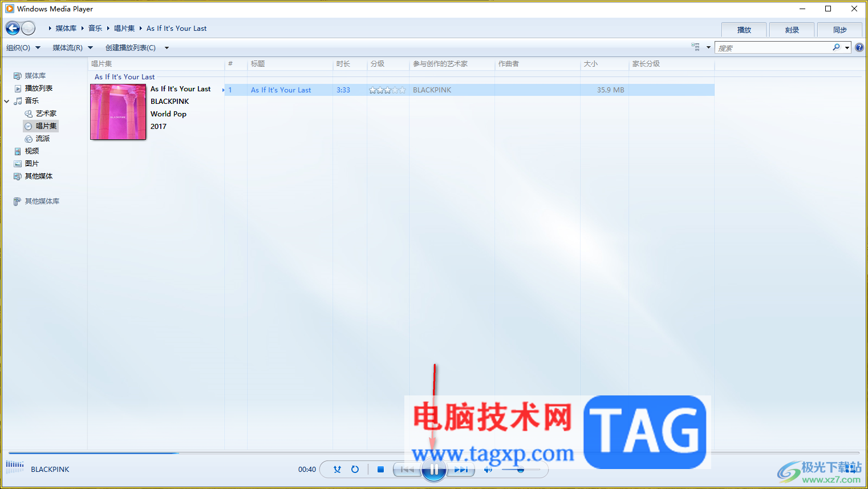Mute the speaker volume icon
868x489 pixels.
(x=488, y=470)
